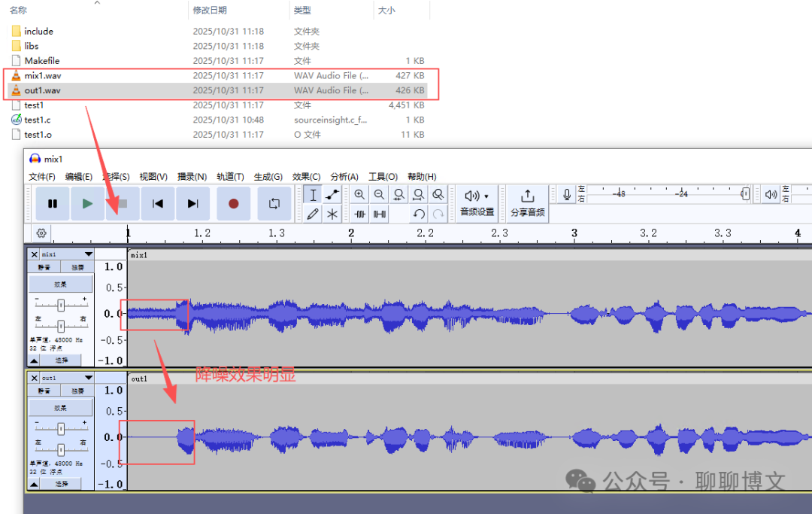Select the I-beam Selection tool
This screenshot has width=812, height=514.
(x=313, y=196)
